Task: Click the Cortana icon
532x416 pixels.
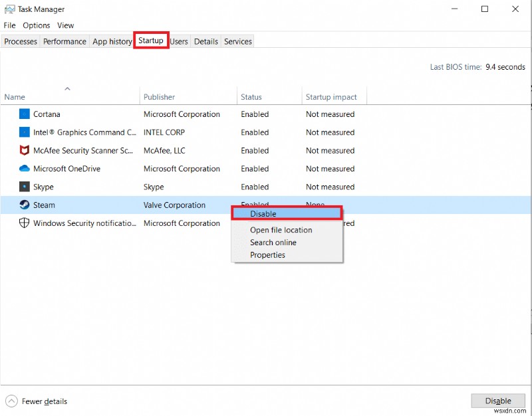Action: 23,114
